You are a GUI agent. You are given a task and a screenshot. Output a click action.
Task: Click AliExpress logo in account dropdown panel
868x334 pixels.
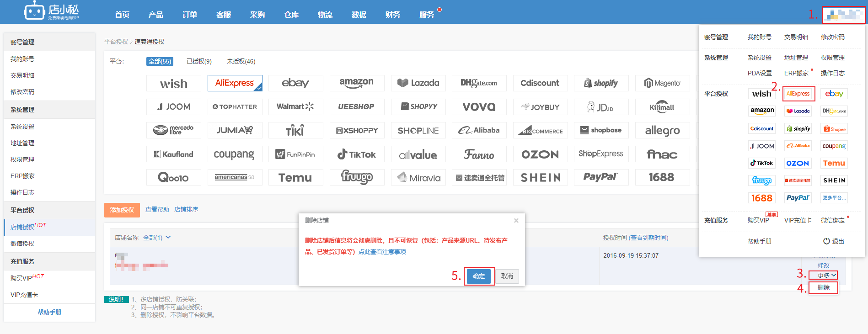coord(798,94)
